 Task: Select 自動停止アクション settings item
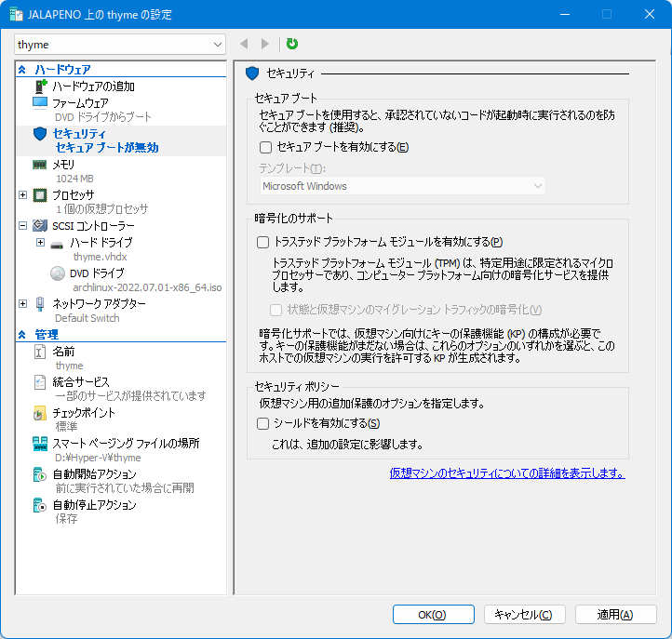pyautogui.click(x=94, y=505)
